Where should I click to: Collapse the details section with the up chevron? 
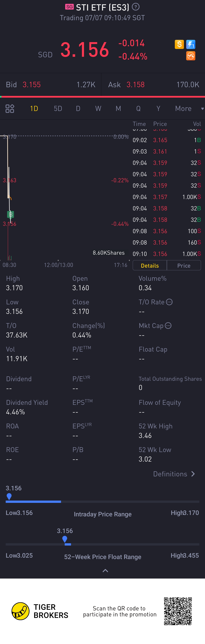pyautogui.click(x=105, y=571)
